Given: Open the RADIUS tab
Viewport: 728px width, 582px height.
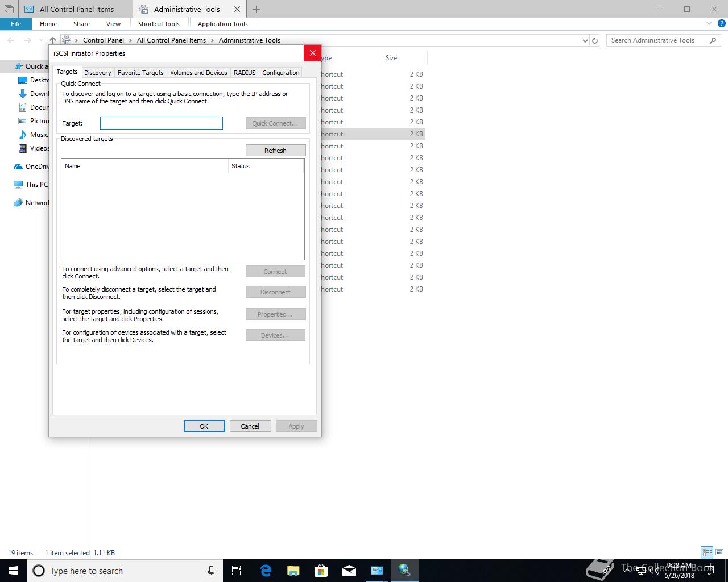Looking at the screenshot, I should coord(245,73).
